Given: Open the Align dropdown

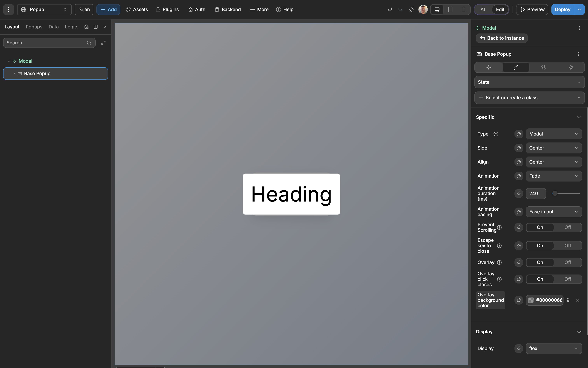Looking at the screenshot, I should click(x=554, y=162).
